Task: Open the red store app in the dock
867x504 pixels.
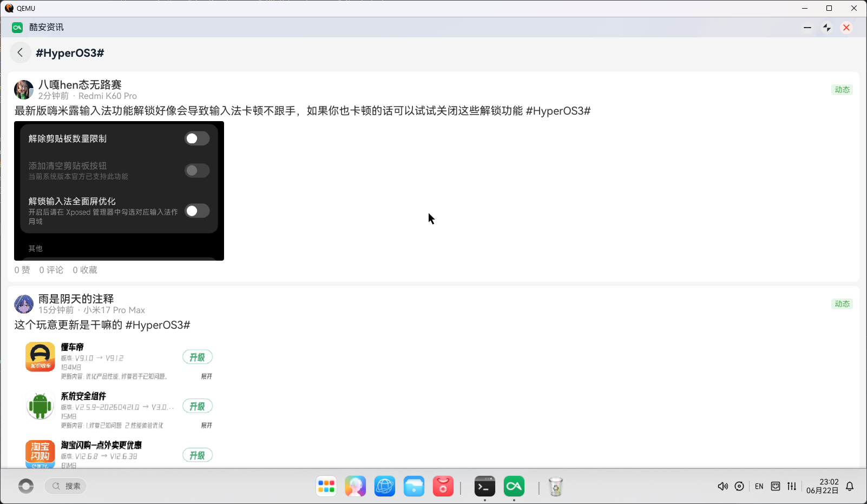Action: [443, 487]
